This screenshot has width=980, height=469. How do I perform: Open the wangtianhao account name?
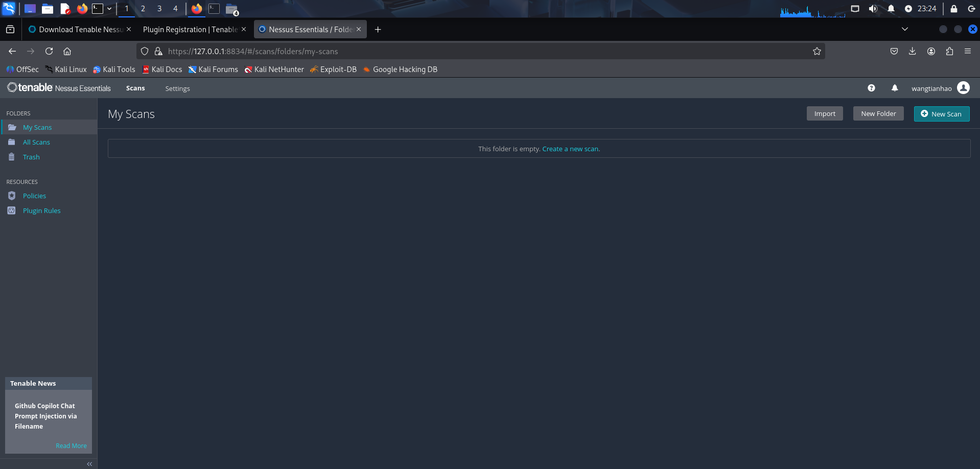(x=931, y=88)
